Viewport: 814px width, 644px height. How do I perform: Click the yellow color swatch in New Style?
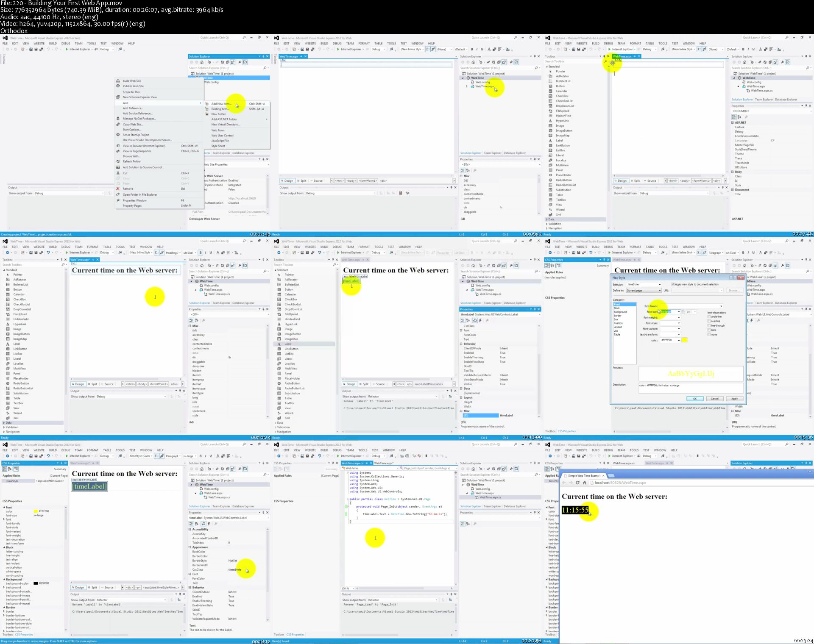pyautogui.click(x=684, y=340)
